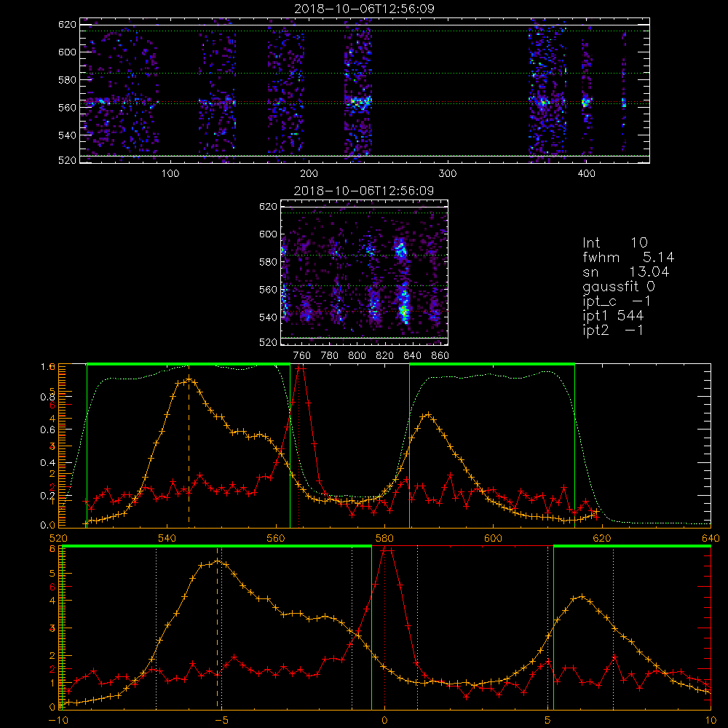Click x-axis label 800 of middle image
728x728 pixels.
[357, 356]
